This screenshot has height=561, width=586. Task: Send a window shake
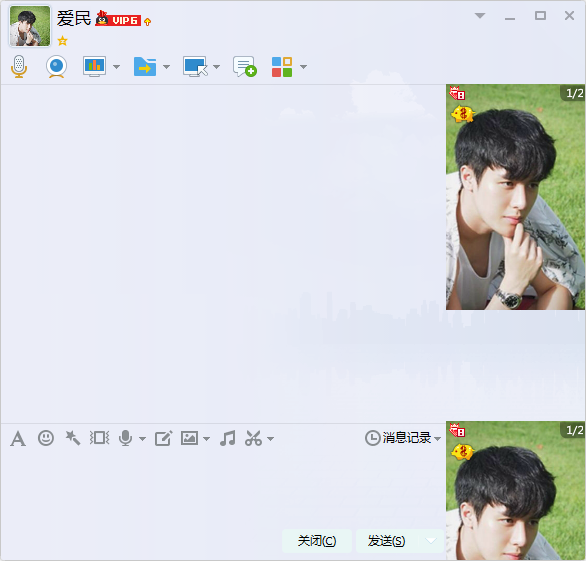[99, 438]
